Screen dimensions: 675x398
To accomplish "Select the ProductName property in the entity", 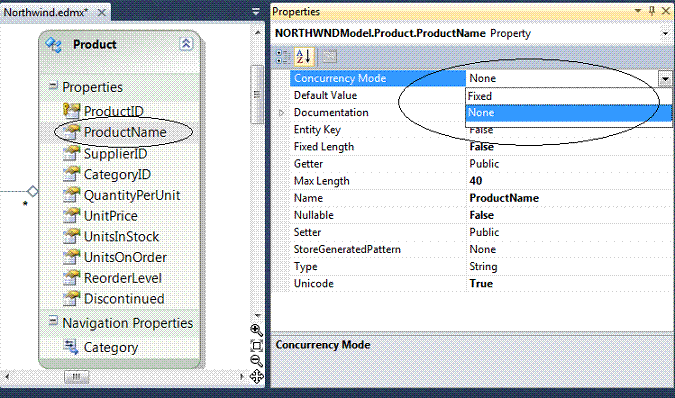I will (x=125, y=132).
